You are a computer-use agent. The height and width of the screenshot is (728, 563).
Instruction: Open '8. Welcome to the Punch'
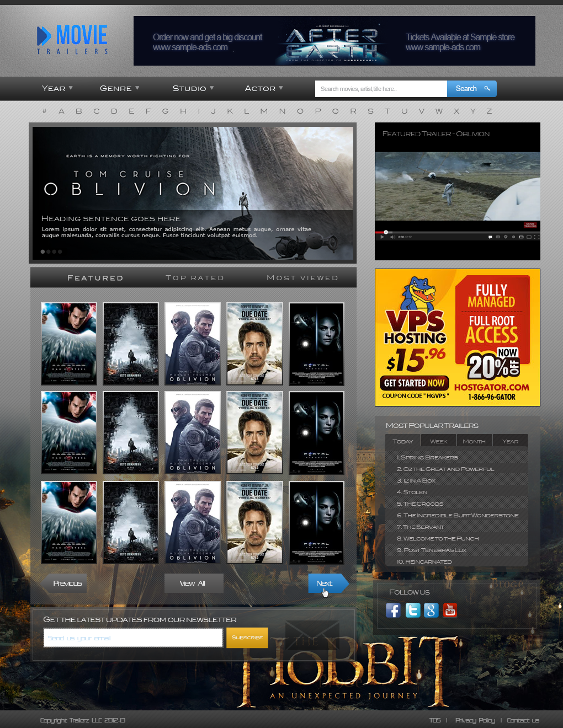coord(456,538)
